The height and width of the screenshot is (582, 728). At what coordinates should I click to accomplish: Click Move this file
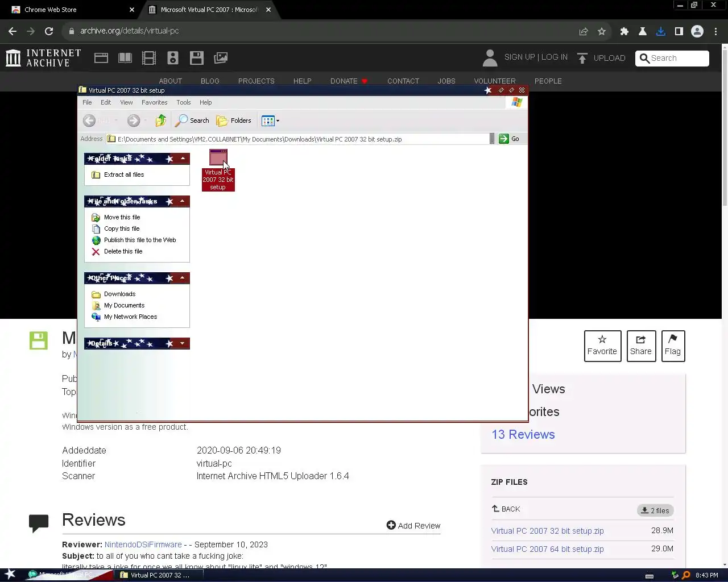point(122,217)
